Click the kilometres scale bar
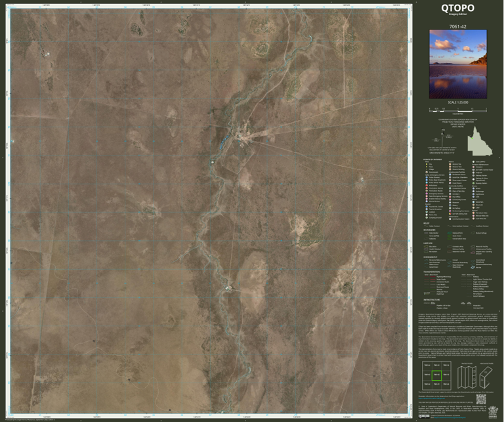Screen dimensions: 504x422 (458, 110)
